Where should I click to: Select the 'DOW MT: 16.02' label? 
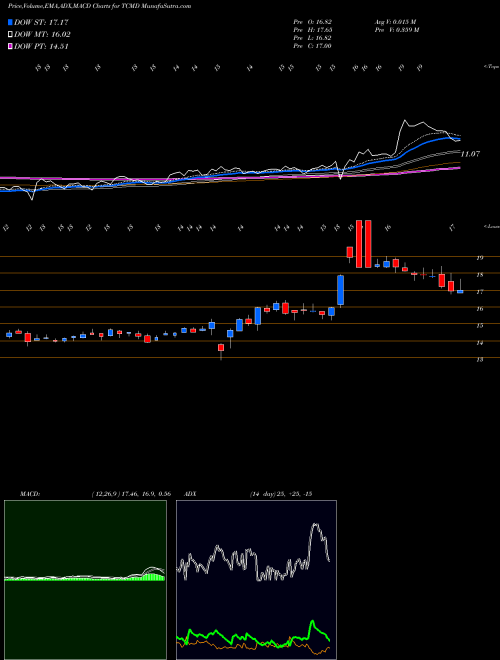(x=42, y=35)
